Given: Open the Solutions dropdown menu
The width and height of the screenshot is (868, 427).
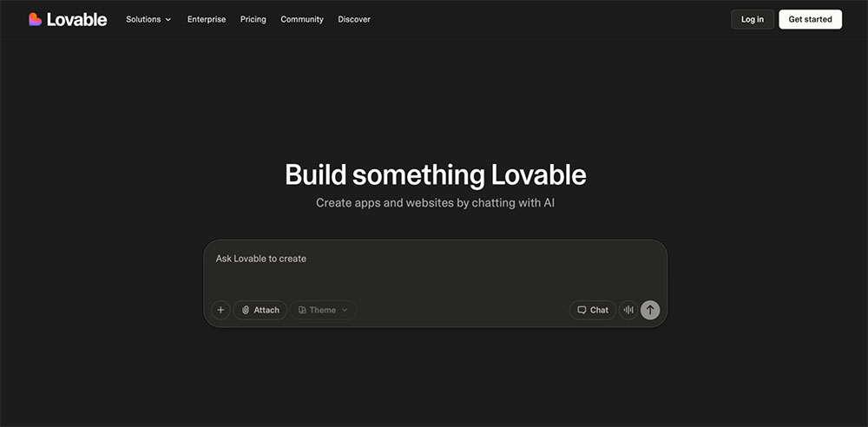Looking at the screenshot, I should [x=148, y=19].
